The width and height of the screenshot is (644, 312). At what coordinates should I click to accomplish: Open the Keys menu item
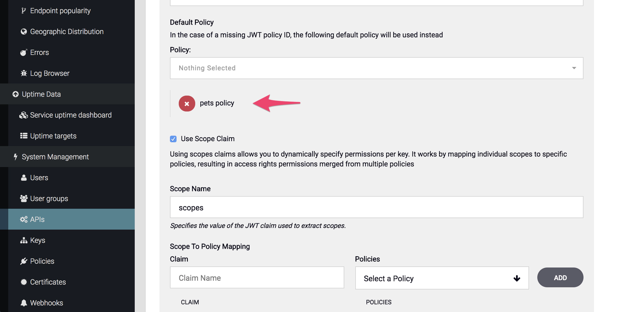tap(37, 240)
